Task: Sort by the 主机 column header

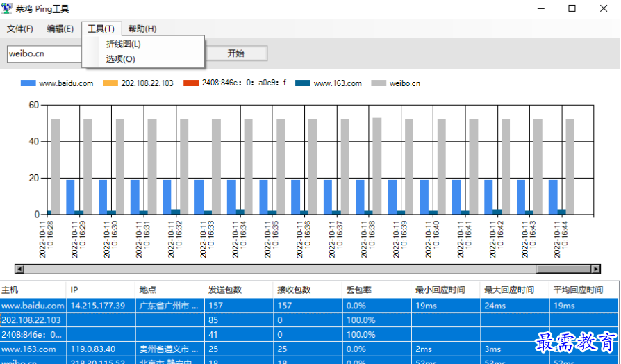Action: tap(33, 290)
